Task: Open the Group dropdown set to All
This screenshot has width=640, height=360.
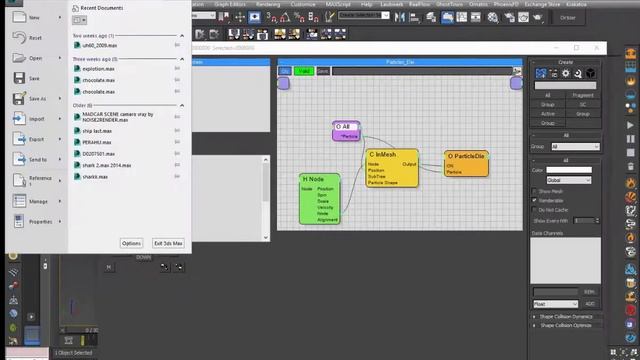Action: [x=575, y=146]
